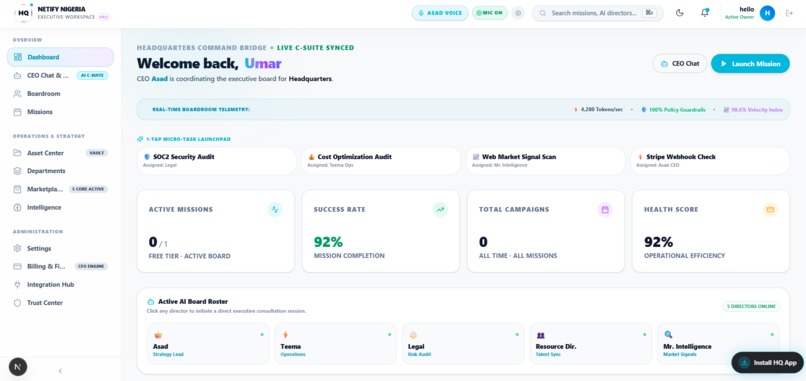The width and height of the screenshot is (806, 381).
Task: Open Settings in the sidebar
Action: tap(60, 248)
